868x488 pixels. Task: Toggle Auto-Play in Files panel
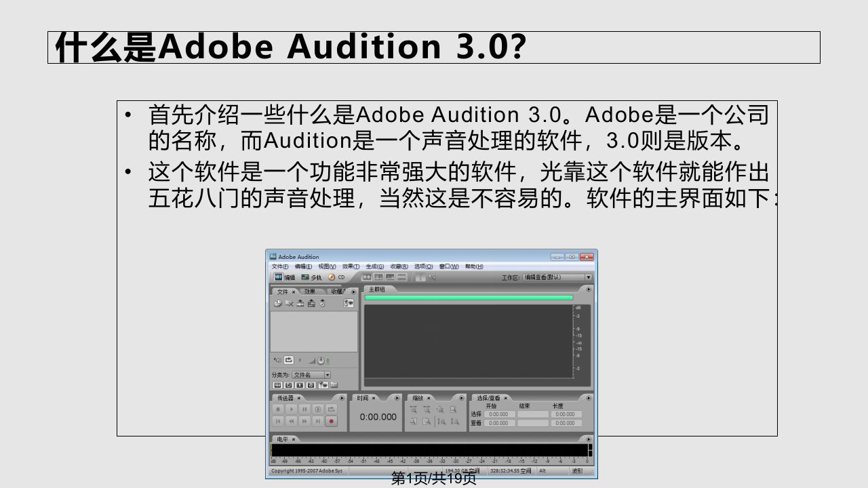(277, 360)
